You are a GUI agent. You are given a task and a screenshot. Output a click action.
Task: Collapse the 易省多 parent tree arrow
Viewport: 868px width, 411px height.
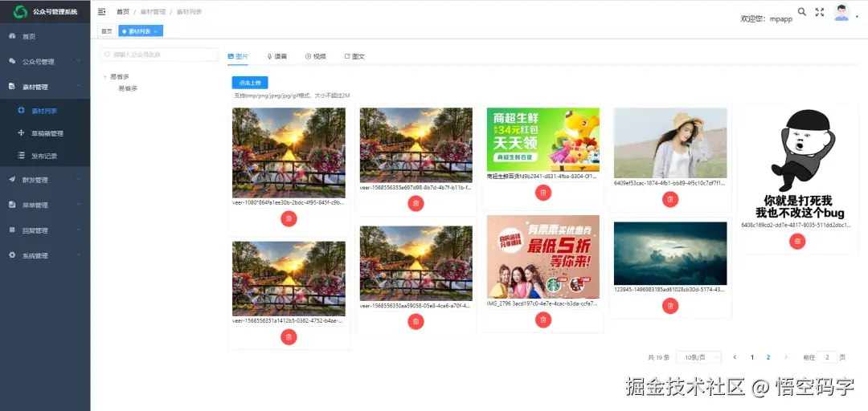[x=104, y=77]
